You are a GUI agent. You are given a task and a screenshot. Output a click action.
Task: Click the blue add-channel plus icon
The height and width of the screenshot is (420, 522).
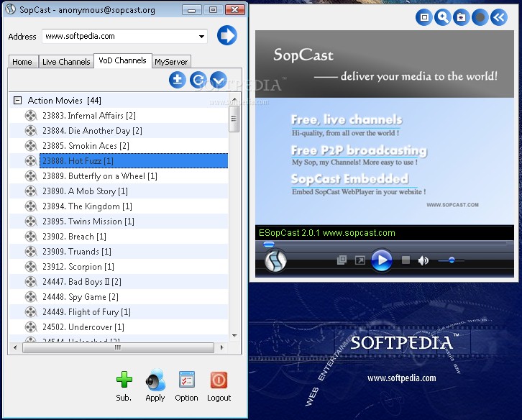tap(178, 80)
